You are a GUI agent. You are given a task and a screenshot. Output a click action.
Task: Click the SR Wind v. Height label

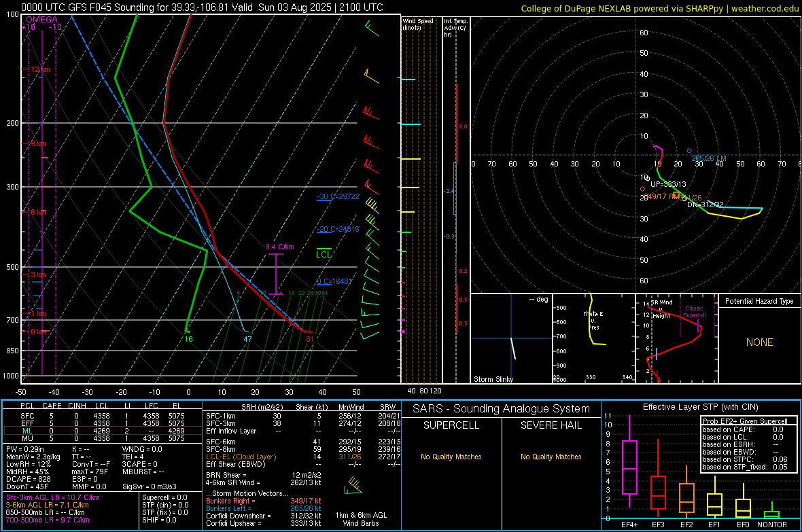[661, 309]
